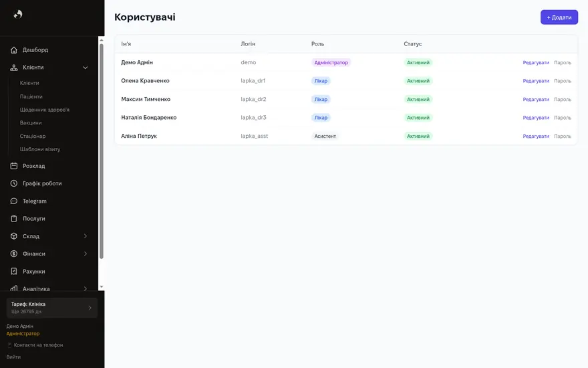Click the Клієнти people icon
Screen dimensions: 588x368
point(14,68)
